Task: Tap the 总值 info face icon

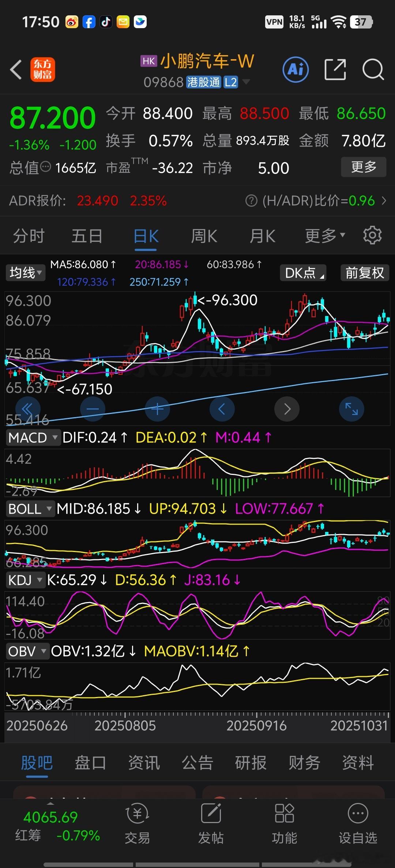Action: coord(45,167)
